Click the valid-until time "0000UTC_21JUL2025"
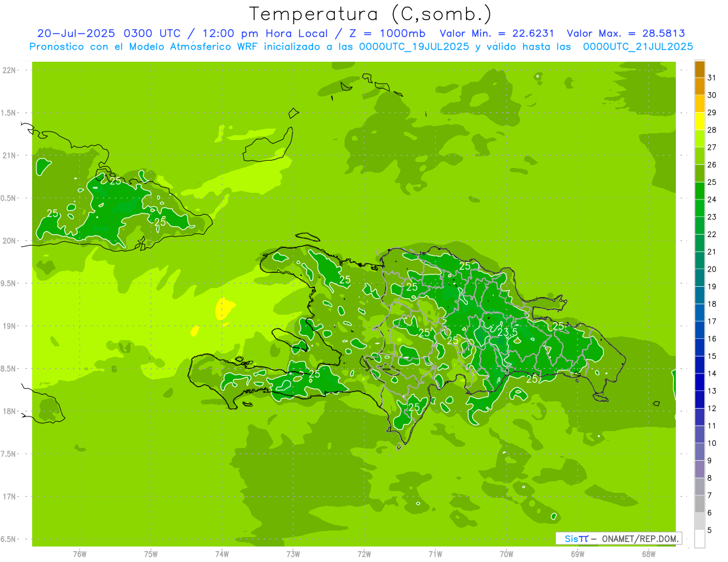The image size is (728, 562). click(x=638, y=46)
